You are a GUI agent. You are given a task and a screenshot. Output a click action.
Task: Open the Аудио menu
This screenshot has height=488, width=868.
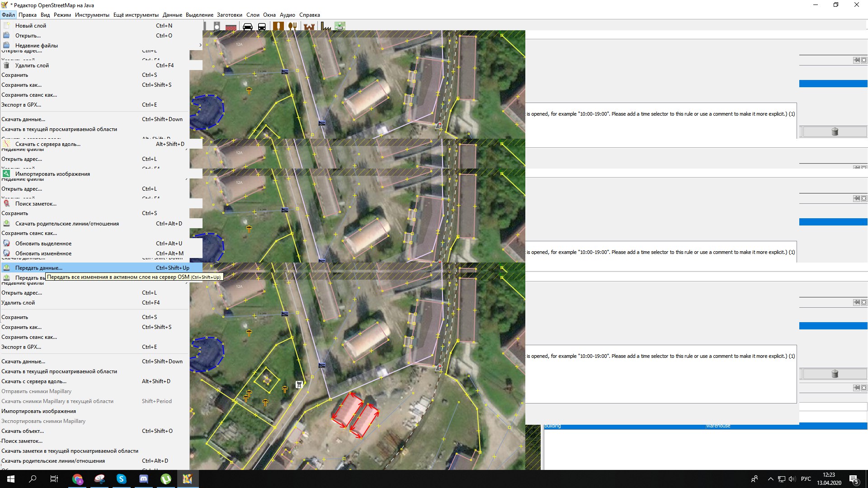point(288,15)
